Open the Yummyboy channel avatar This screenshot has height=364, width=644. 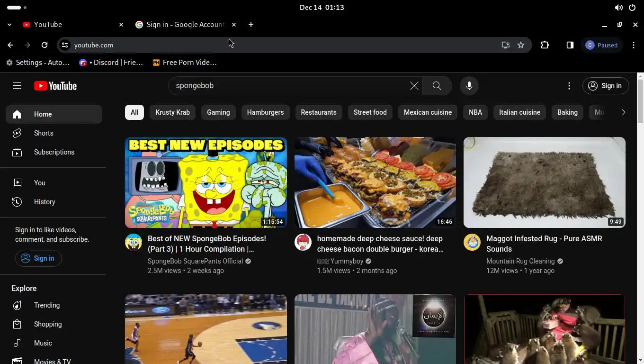(x=303, y=242)
